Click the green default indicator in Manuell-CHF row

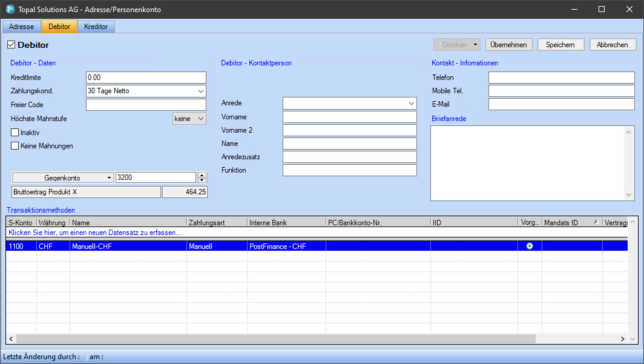pos(530,246)
